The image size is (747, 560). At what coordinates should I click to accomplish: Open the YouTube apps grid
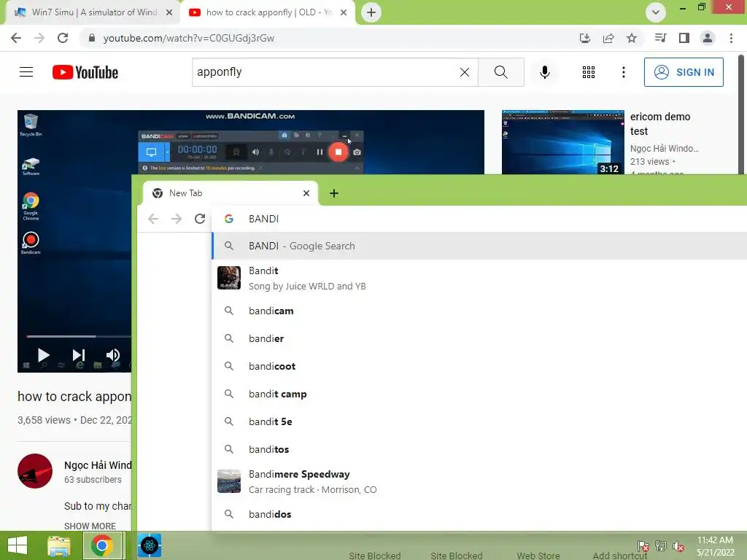(589, 72)
